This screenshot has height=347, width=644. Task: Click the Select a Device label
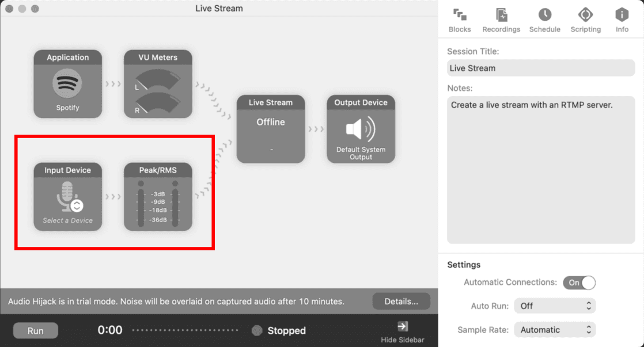point(68,220)
